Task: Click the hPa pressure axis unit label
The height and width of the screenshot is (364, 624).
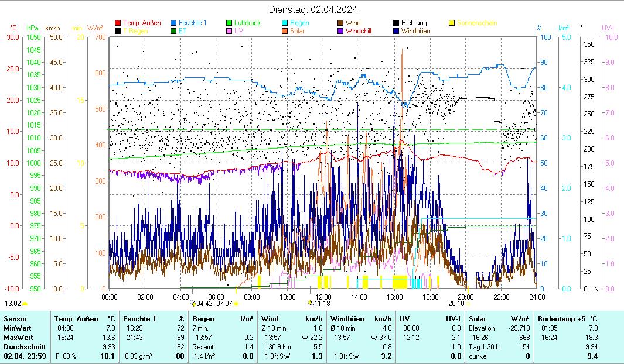Action: 33,28
